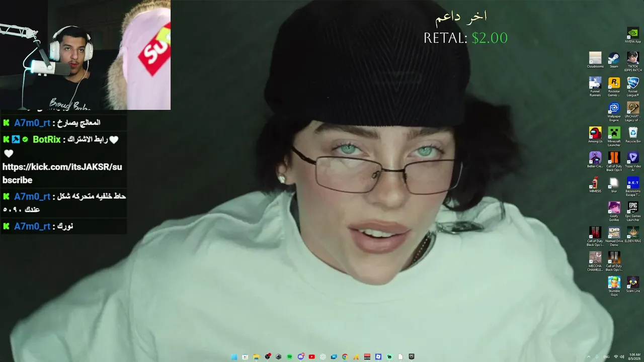Click the YouTube taskbar icon

click(311, 357)
